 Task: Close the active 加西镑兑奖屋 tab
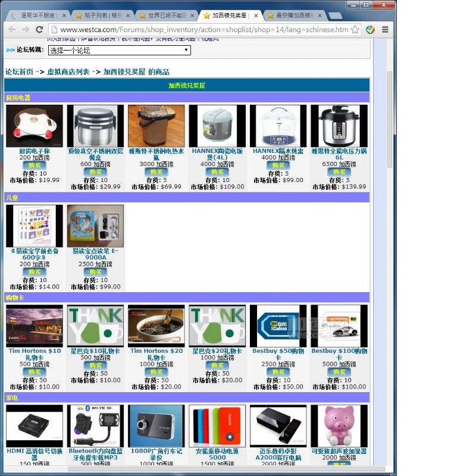click(256, 15)
